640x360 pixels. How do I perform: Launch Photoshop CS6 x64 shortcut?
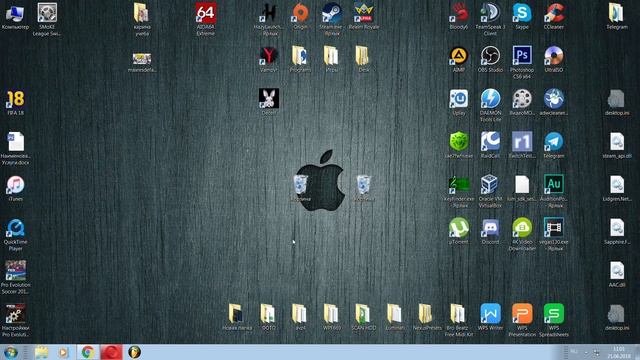point(522,56)
